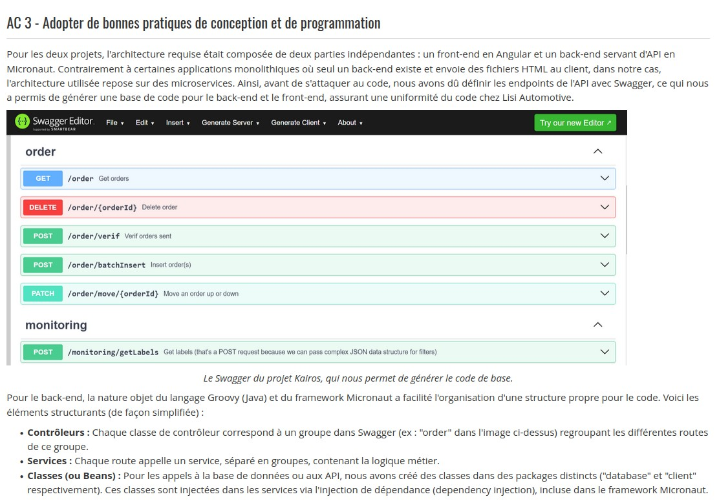Open the Edit menu
The image size is (718, 501).
pyautogui.click(x=145, y=123)
